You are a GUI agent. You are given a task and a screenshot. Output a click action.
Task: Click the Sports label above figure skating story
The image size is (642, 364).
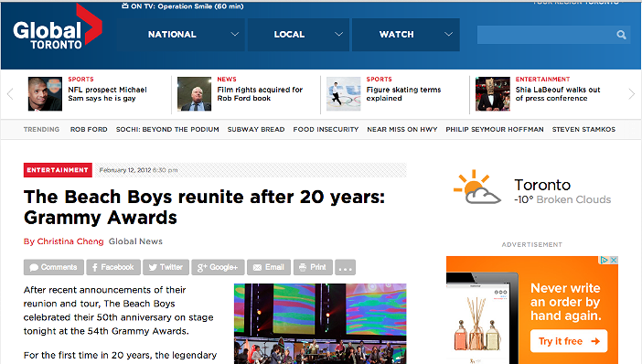click(x=380, y=79)
